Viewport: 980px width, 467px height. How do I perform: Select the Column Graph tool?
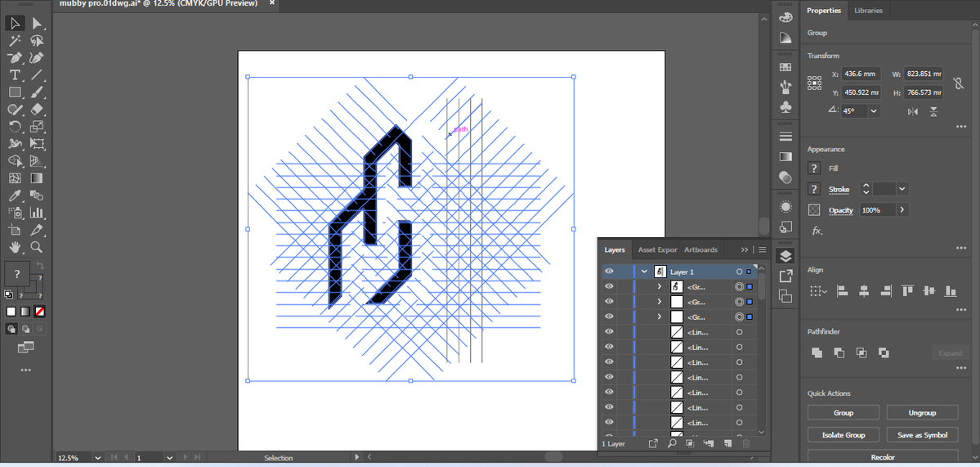coord(37,213)
